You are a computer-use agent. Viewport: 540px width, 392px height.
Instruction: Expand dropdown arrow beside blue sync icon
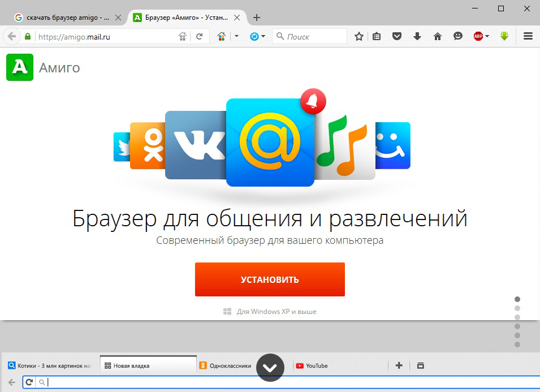tap(263, 36)
